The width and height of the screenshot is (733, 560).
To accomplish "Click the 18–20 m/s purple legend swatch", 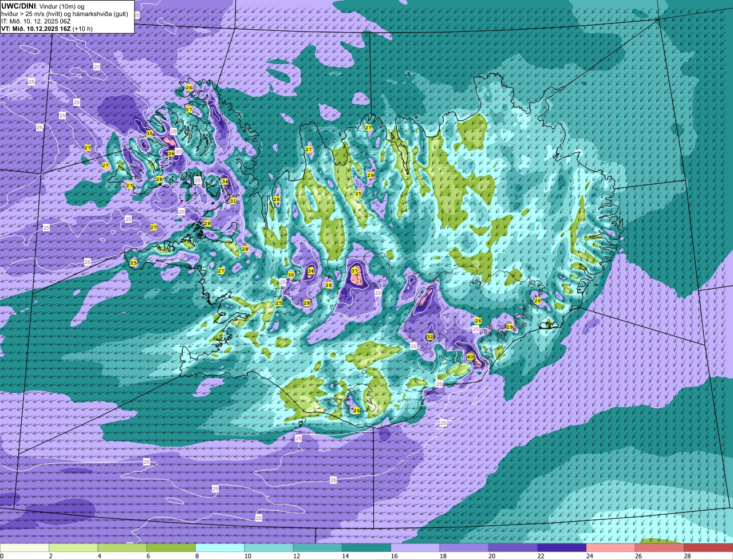I will (464, 548).
